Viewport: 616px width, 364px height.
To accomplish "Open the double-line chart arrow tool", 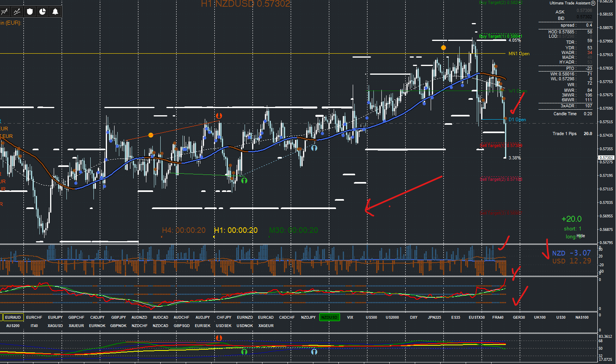I will pyautogui.click(x=17, y=12).
